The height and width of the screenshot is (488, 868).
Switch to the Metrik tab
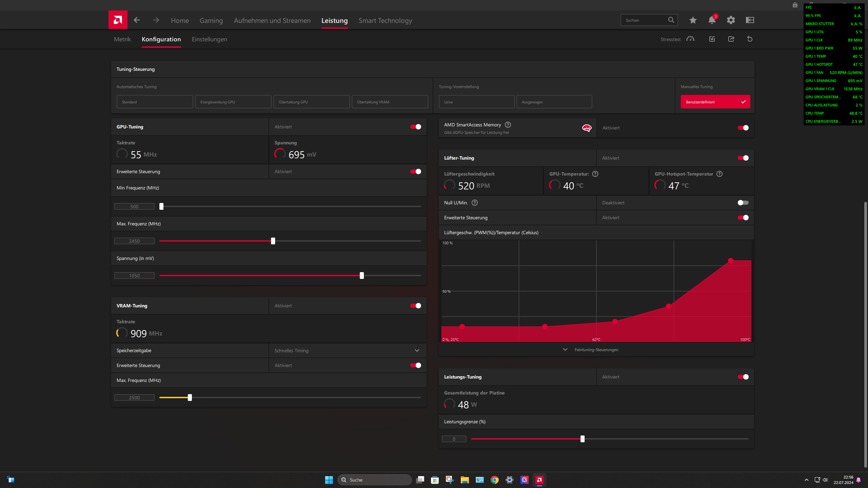(x=122, y=39)
